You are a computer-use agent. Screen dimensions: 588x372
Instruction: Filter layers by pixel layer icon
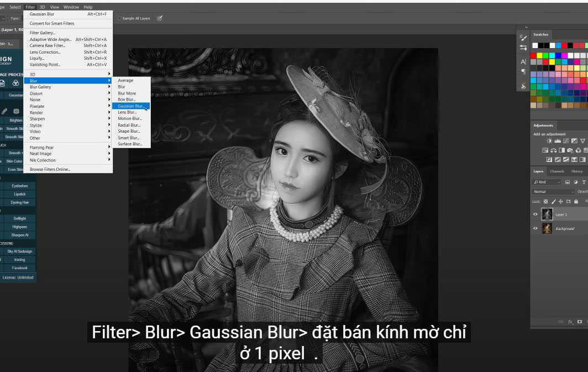pyautogui.click(x=568, y=182)
